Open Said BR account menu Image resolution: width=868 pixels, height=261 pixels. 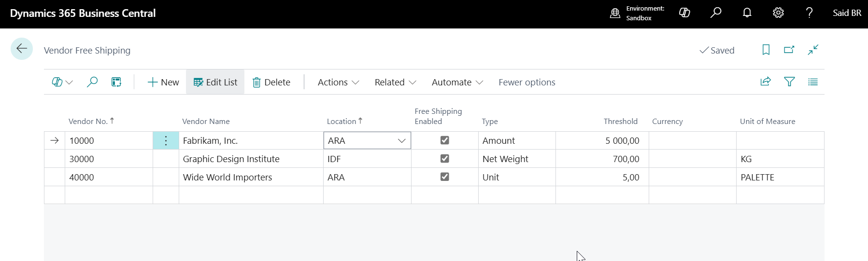(x=847, y=13)
